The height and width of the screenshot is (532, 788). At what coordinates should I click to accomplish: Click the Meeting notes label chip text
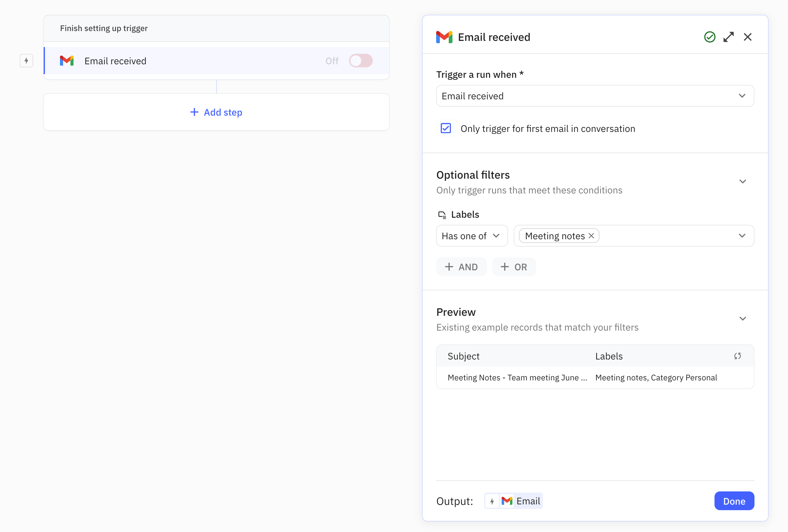[555, 236]
